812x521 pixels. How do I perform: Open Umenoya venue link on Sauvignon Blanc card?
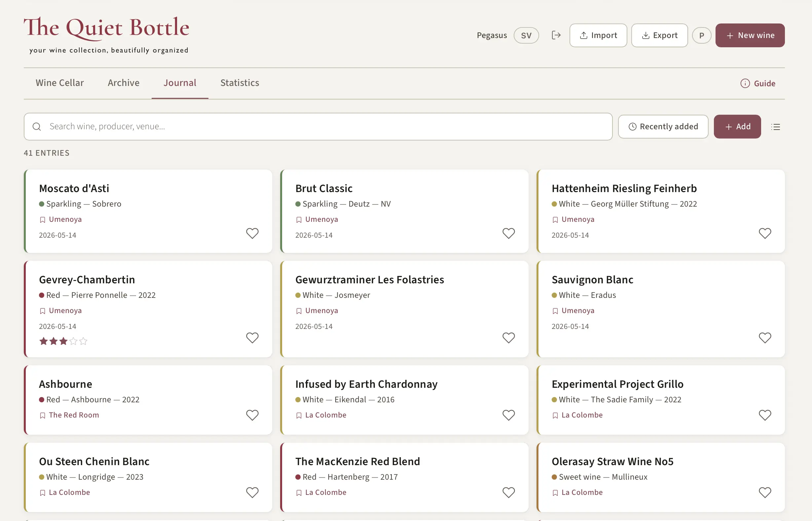578,310
